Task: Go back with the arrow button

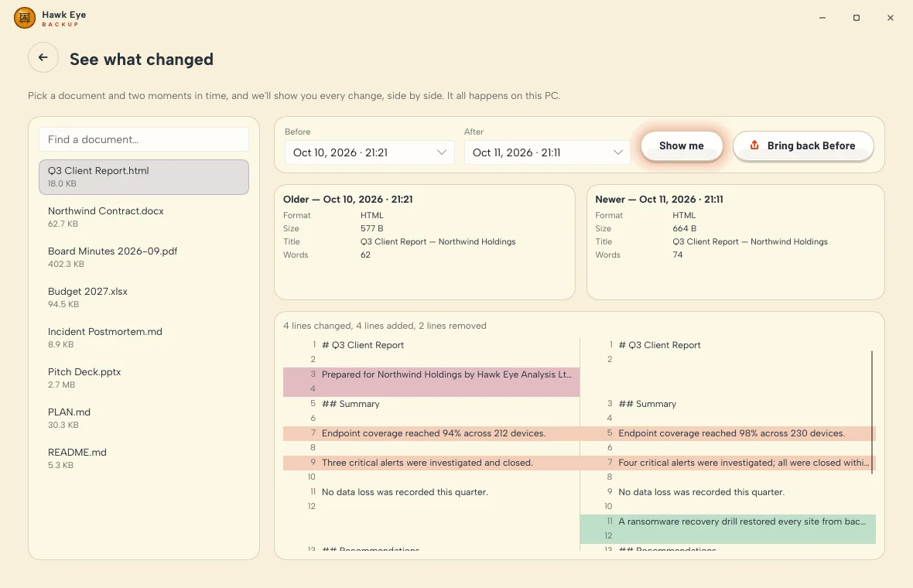Action: click(43, 57)
